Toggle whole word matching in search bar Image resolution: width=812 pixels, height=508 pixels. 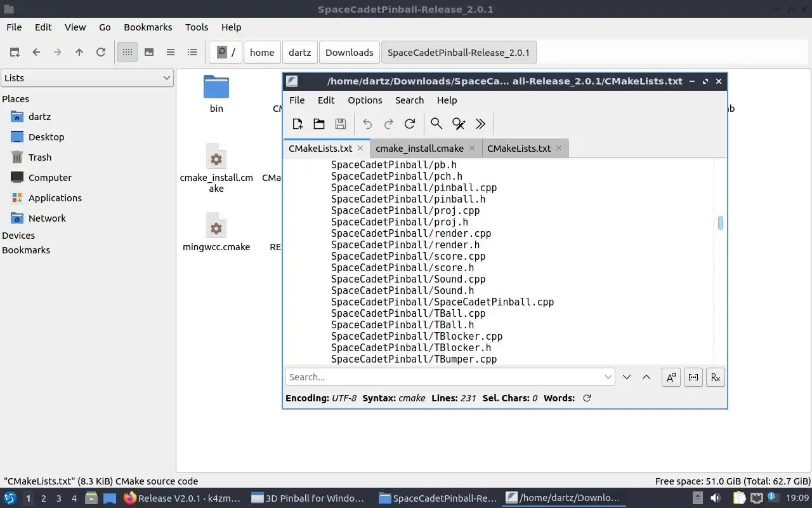(693, 377)
